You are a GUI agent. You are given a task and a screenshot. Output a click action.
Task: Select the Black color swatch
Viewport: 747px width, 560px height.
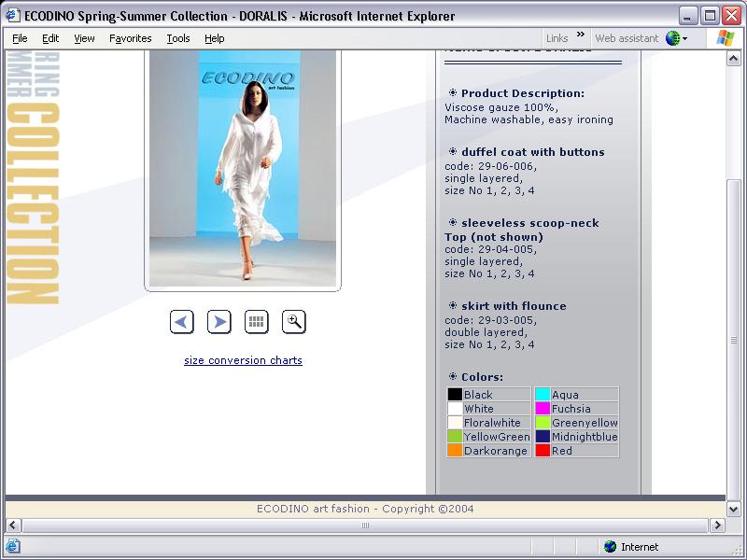point(455,394)
